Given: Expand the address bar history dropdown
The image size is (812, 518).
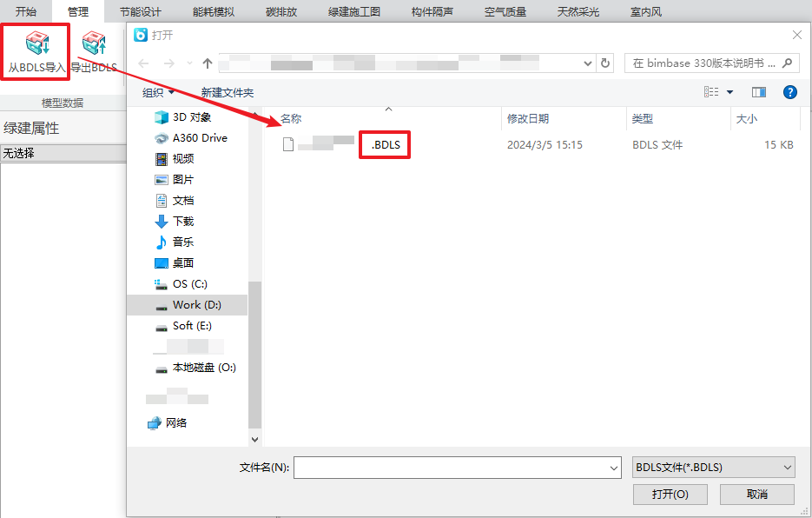Looking at the screenshot, I should (x=588, y=63).
